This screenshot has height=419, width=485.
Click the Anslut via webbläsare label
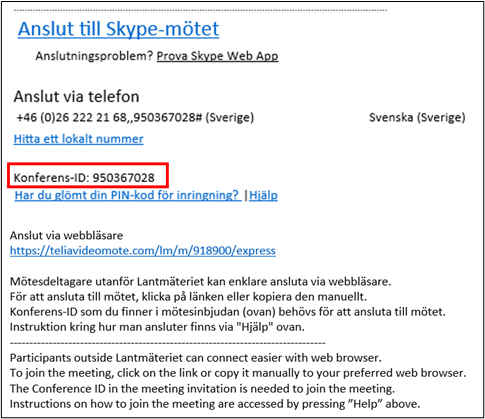66,236
